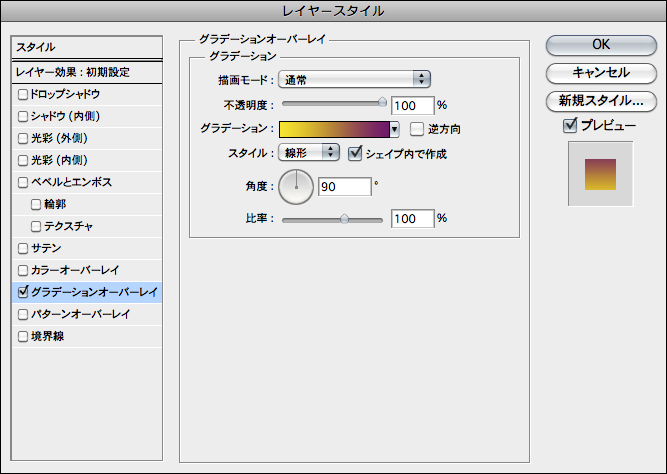Enable the 逆方向 checkbox
Screen dimensions: 667x474
417,129
